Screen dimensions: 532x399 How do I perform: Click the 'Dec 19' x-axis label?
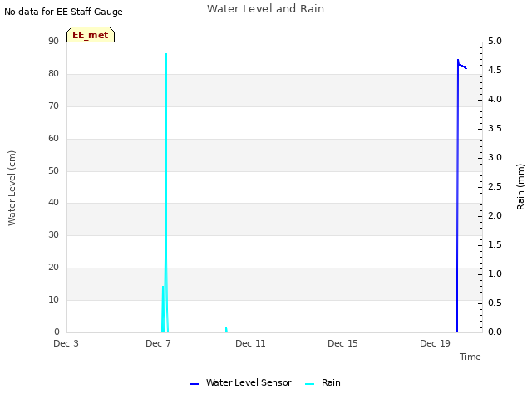pos(435,343)
